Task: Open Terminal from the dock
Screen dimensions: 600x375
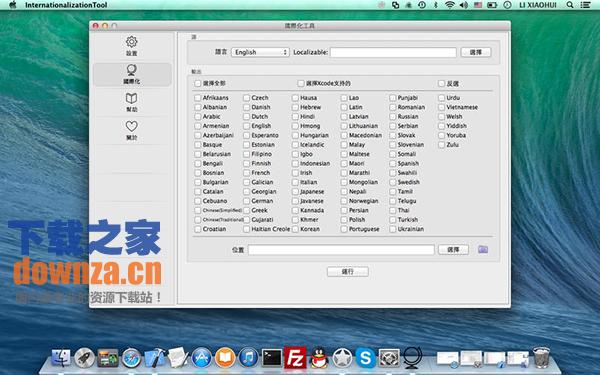Action: (272, 358)
